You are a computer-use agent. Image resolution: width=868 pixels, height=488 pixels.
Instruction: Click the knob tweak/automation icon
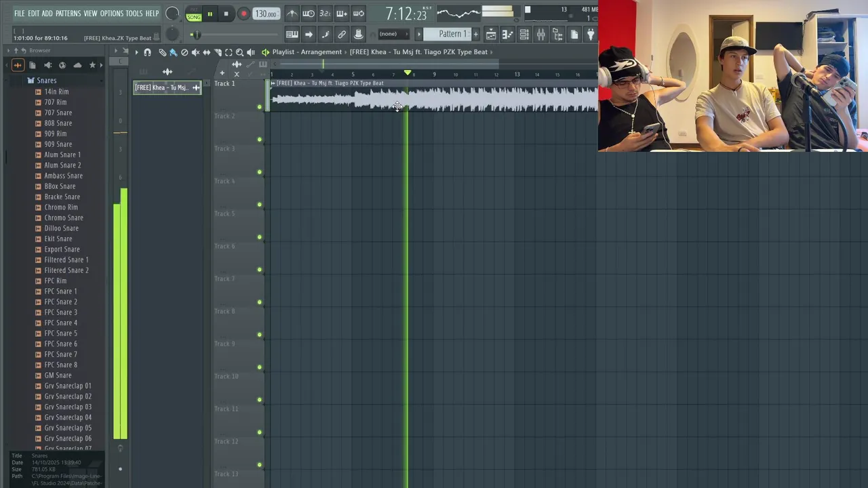tap(358, 34)
